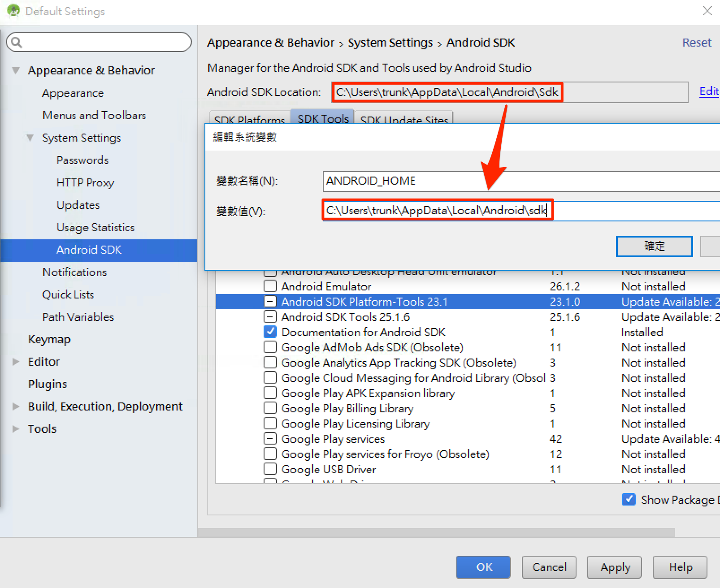Screen dimensions: 720x588
Task: Click Not installed status of Google USB Driver
Action: pyautogui.click(x=653, y=469)
